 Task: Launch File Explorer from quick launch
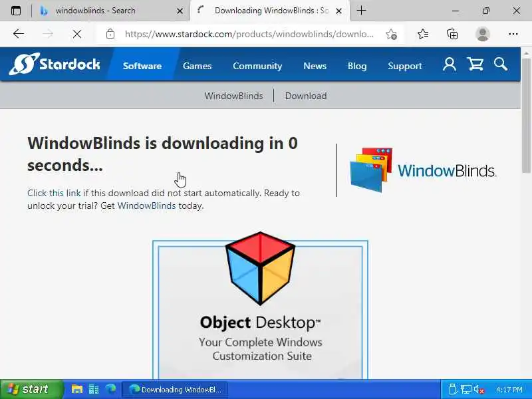[77, 389]
